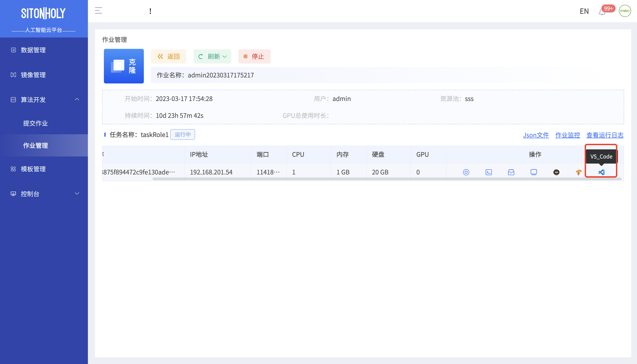Click the 模板管理 grid icon

[x=14, y=169]
